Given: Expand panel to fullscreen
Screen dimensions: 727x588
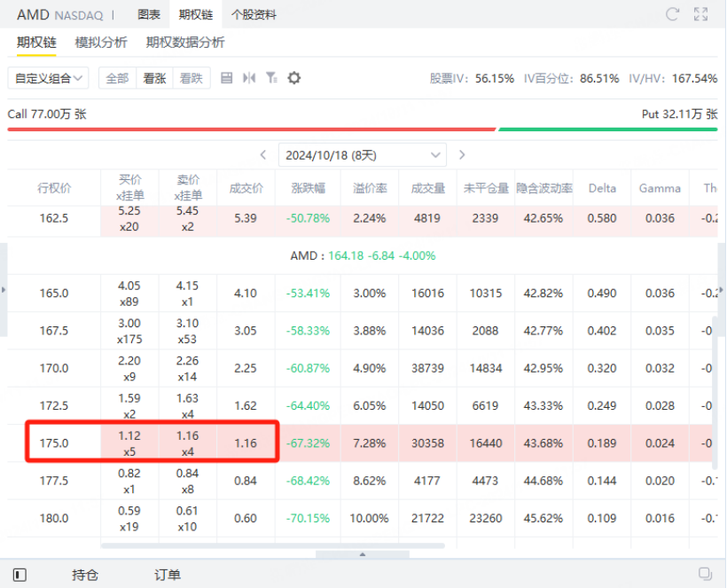Looking at the screenshot, I should coord(700,14).
